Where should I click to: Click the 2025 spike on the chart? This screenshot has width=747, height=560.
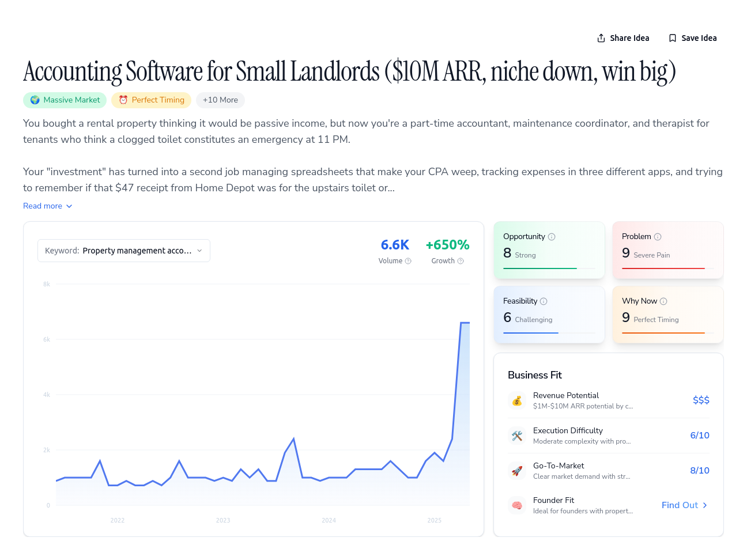465,323
